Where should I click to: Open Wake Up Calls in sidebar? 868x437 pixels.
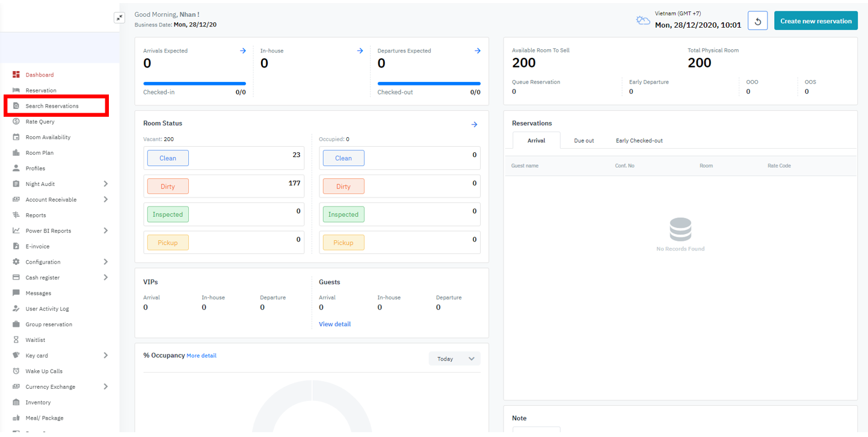43,371
